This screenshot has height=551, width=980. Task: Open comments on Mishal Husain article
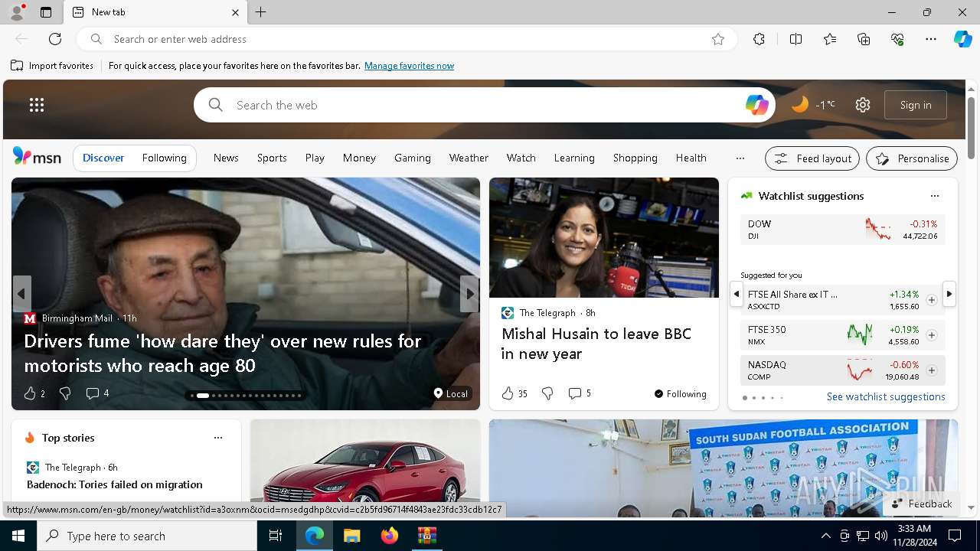tap(580, 393)
